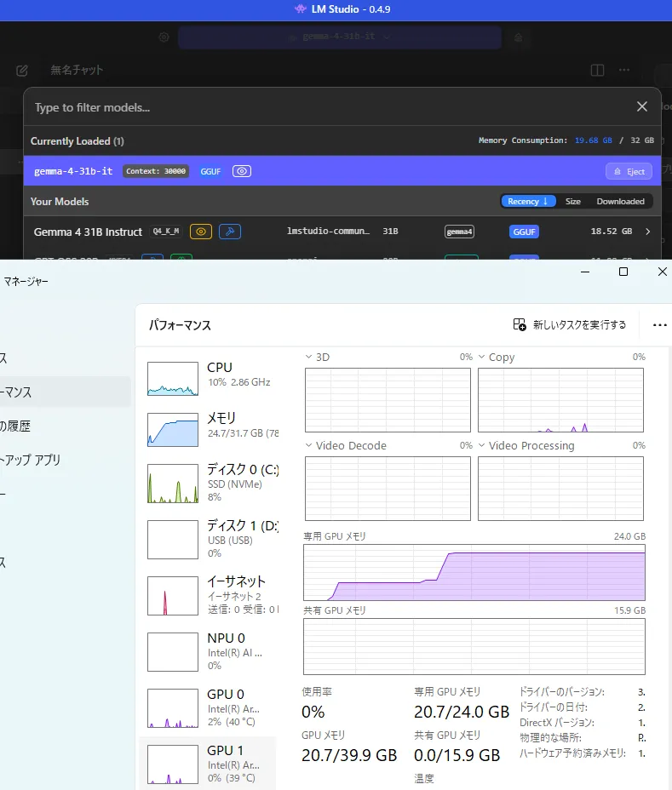Eject the loaded gemma-4-31b-it model
This screenshot has height=790, width=672.
(x=629, y=171)
